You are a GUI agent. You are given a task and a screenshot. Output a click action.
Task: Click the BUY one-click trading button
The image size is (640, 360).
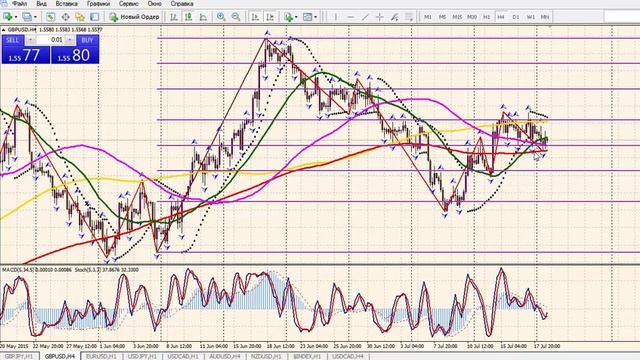pyautogui.click(x=87, y=40)
